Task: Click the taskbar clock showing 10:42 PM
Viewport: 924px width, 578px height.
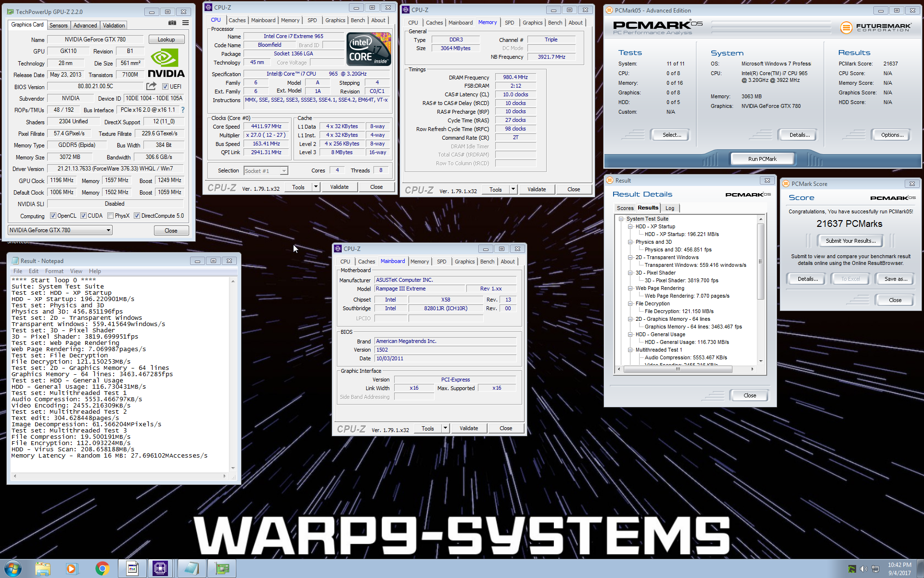Action: (x=899, y=569)
